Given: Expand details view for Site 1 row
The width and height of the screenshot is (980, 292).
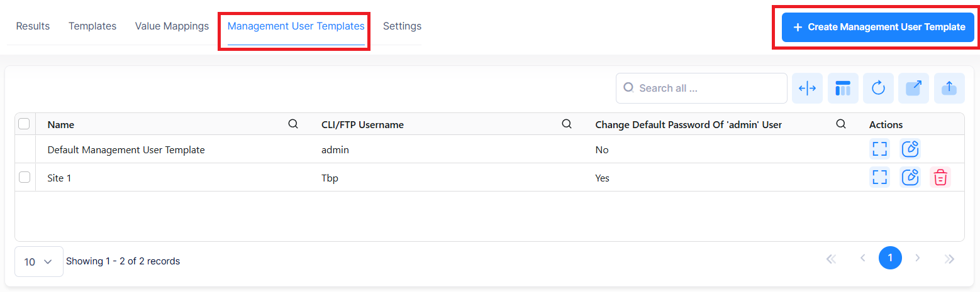Looking at the screenshot, I should (879, 178).
